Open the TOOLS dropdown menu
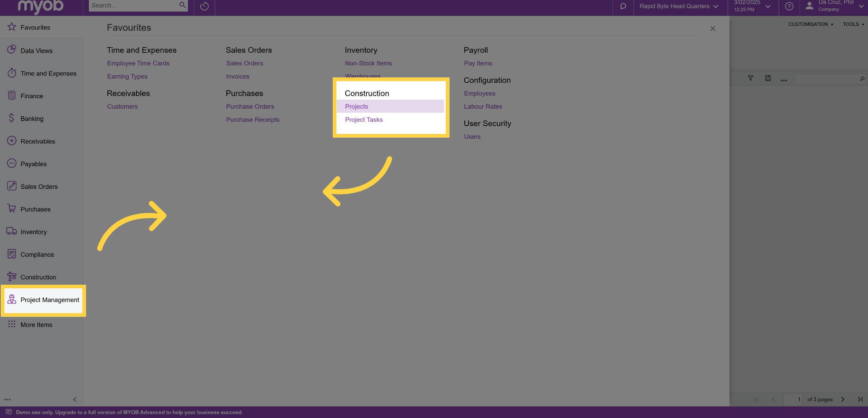This screenshot has width=868, height=418. click(x=854, y=24)
